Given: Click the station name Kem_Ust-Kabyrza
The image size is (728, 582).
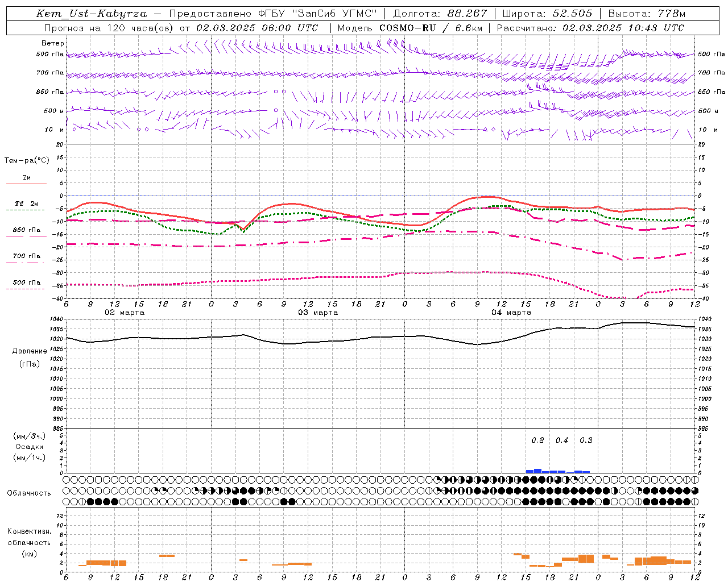Looking at the screenshot, I should point(92,14).
